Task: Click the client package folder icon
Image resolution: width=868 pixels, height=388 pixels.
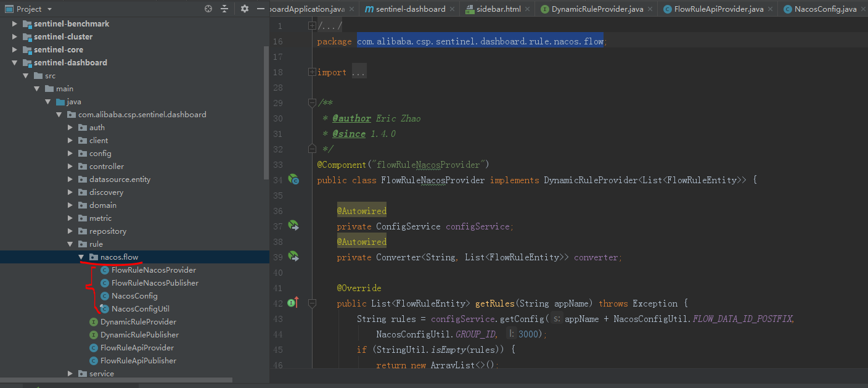Action: pyautogui.click(x=83, y=140)
